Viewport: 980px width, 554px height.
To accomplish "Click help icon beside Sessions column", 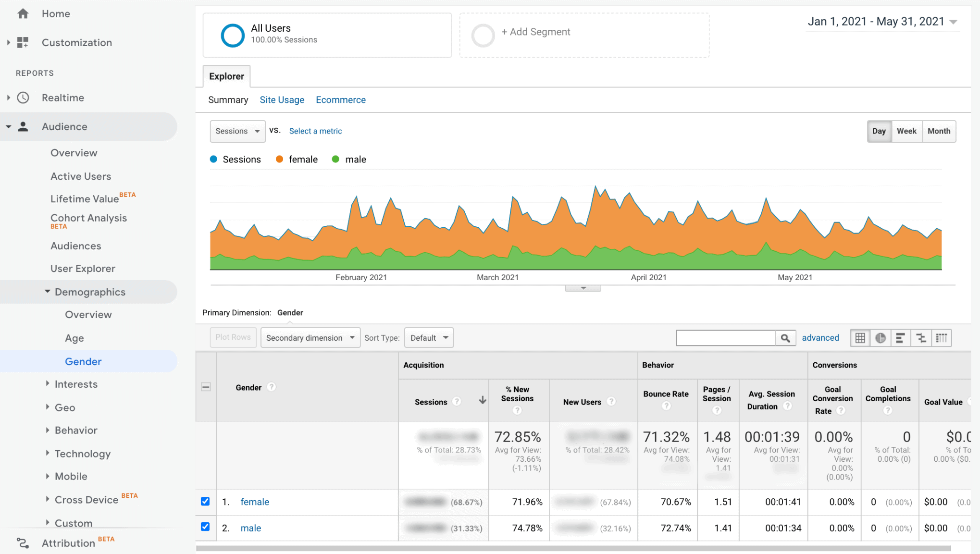I will 457,401.
